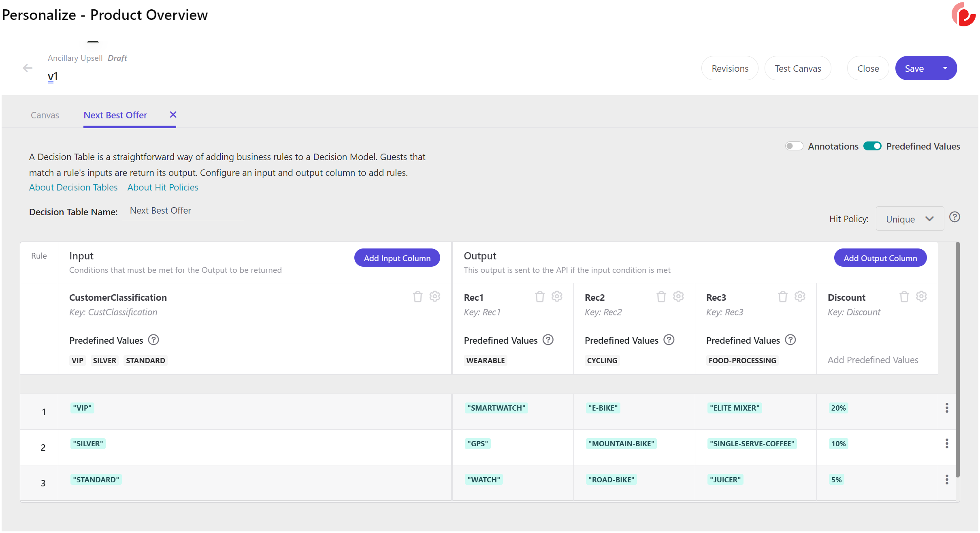
Task: Expand the Hit Policy Unique dropdown
Action: (910, 219)
